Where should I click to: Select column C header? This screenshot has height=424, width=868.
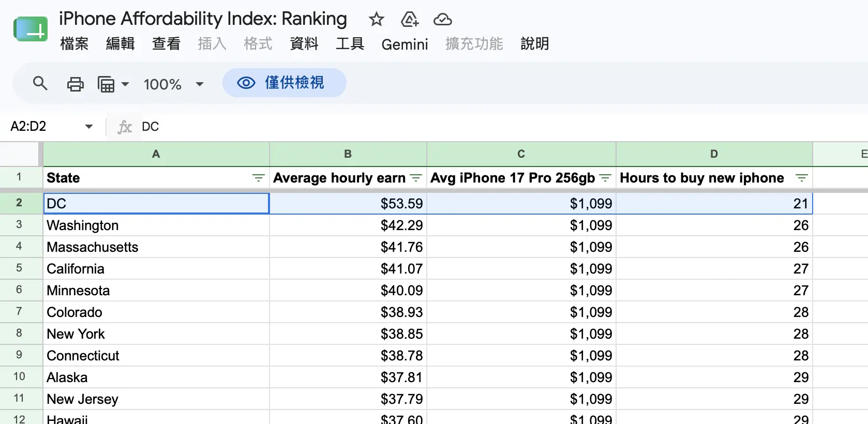coord(521,154)
